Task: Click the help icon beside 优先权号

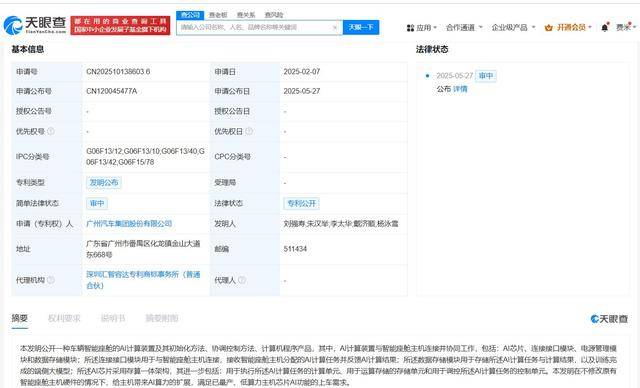Action: click(x=51, y=131)
